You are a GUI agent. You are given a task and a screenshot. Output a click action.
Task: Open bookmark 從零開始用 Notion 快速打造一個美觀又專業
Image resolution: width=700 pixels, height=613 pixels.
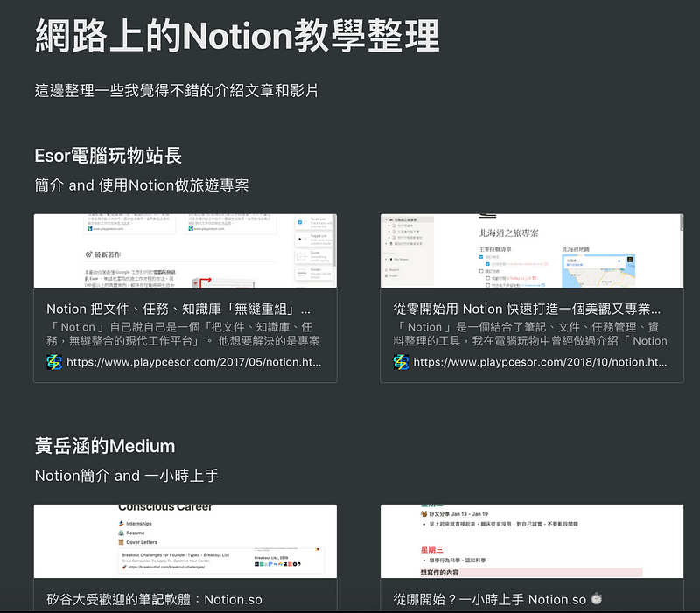[x=527, y=309]
